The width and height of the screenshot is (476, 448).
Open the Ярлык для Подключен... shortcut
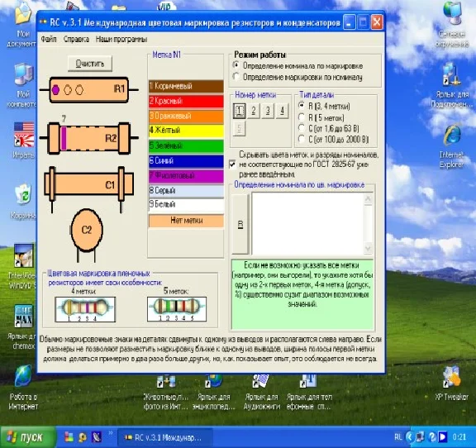click(451, 86)
